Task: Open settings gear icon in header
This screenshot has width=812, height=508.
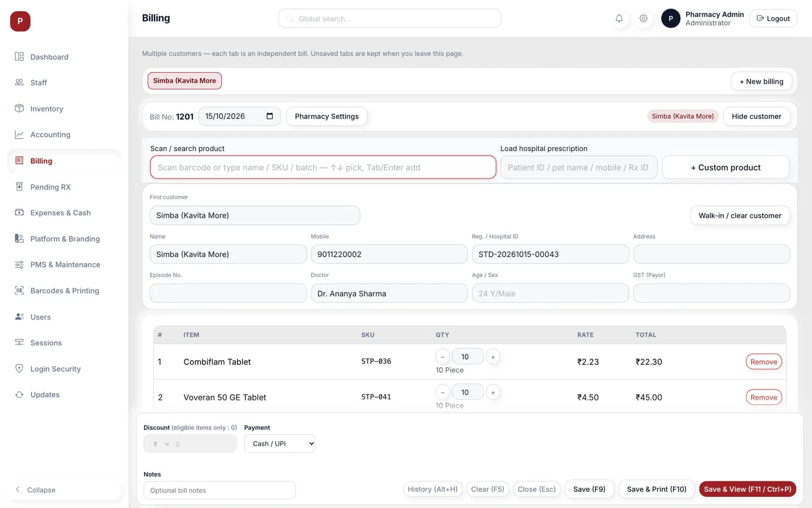Action: [643, 18]
